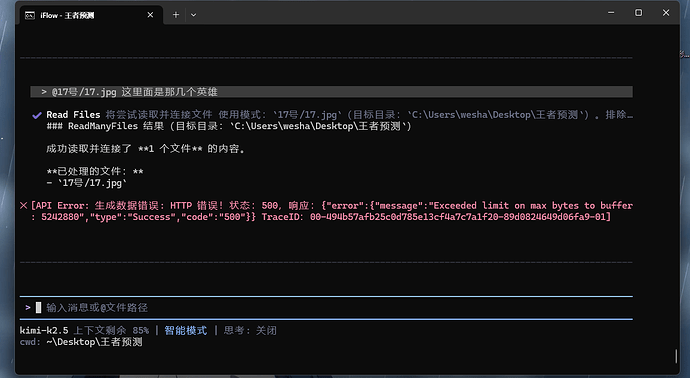Switch to the iFlow - 王者预测 tab
The height and width of the screenshot is (378, 690).
click(91, 15)
